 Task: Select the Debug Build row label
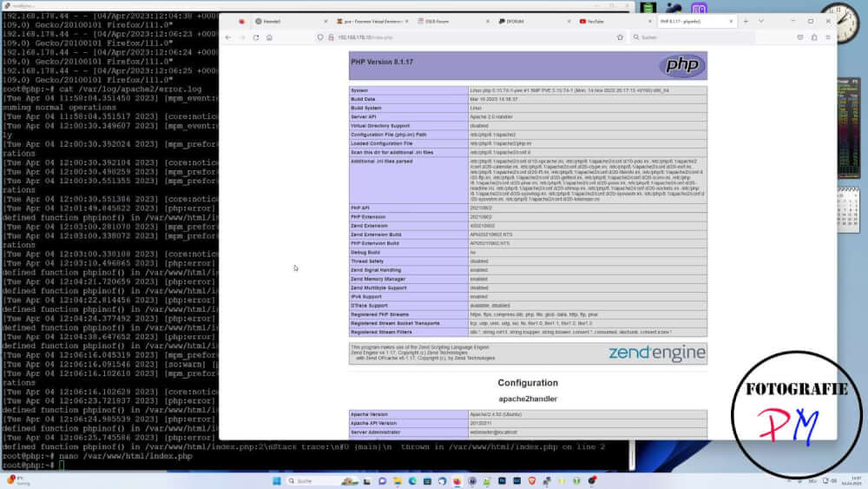[x=365, y=252]
